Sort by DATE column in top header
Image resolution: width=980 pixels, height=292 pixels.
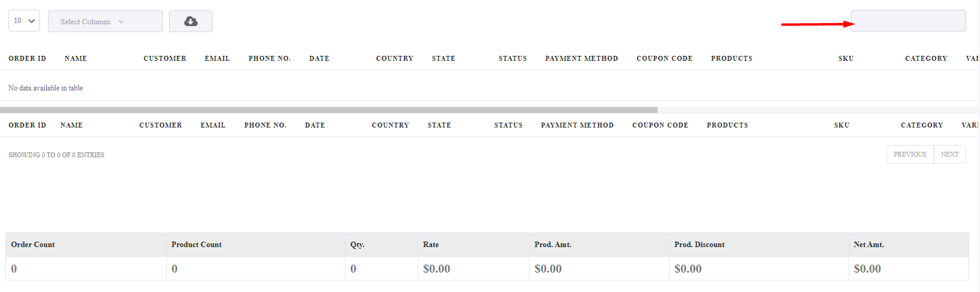[x=319, y=58]
